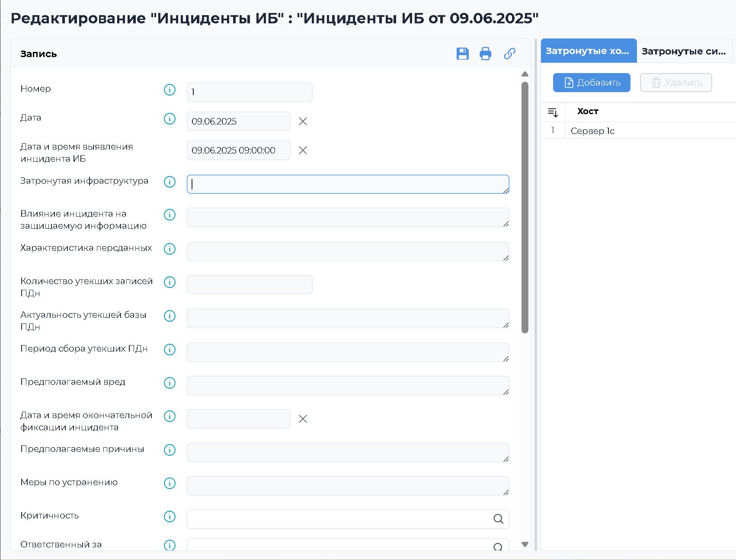
Task: Show info for Дата и время окончательной фиксации
Action: (170, 416)
